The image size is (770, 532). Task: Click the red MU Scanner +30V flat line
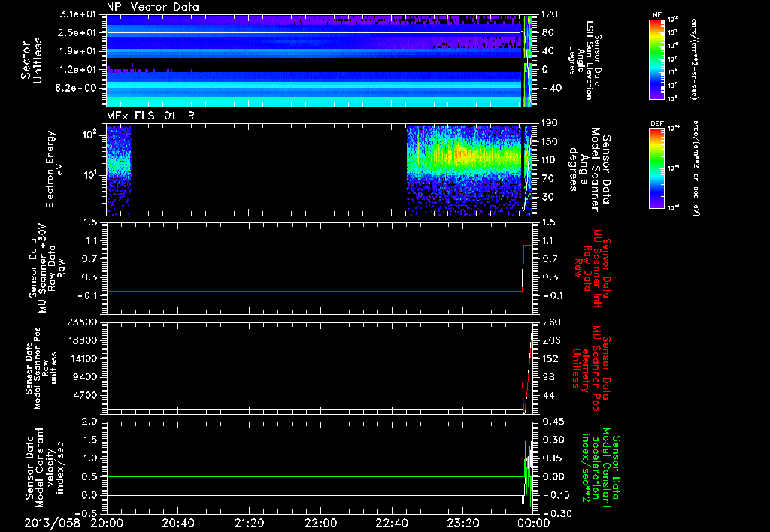(x=314, y=291)
